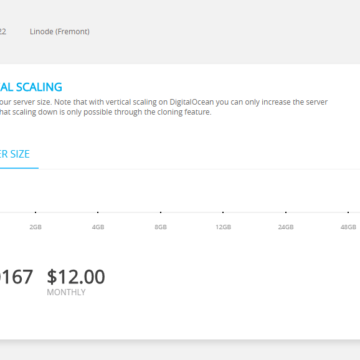Screen dimensions: 360x360
Task: Click the $12.00 monthly price
Action: (x=76, y=277)
